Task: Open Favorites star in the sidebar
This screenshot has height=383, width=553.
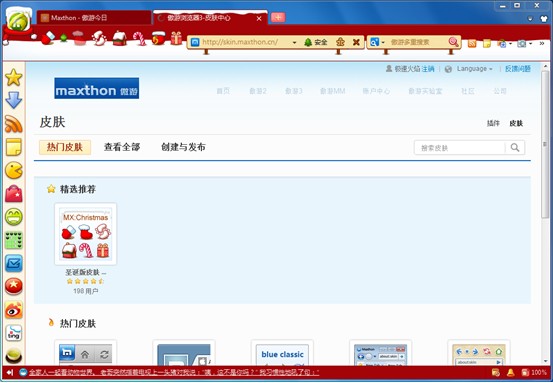Action: click(14, 78)
